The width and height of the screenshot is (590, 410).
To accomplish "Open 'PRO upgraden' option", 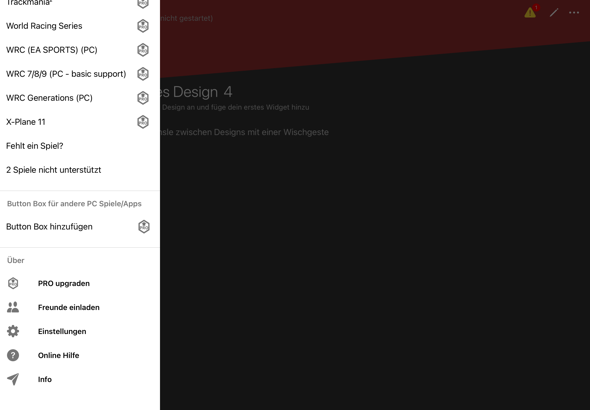I will [x=80, y=283].
